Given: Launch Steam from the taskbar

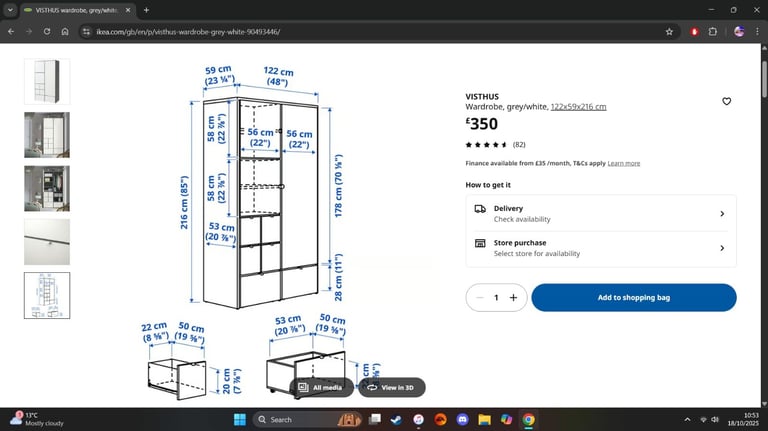Looking at the screenshot, I should click(396, 420).
